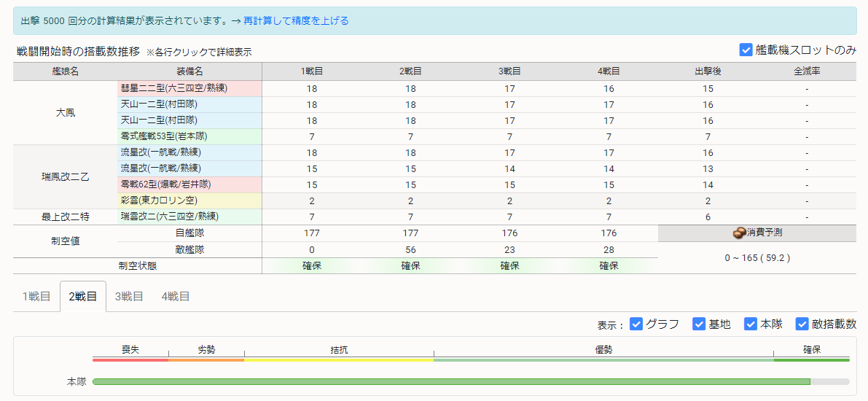Screen dimensions: 868x401
Task: Click the 瑞雲改二 出撃後 value 6
Action: click(708, 217)
